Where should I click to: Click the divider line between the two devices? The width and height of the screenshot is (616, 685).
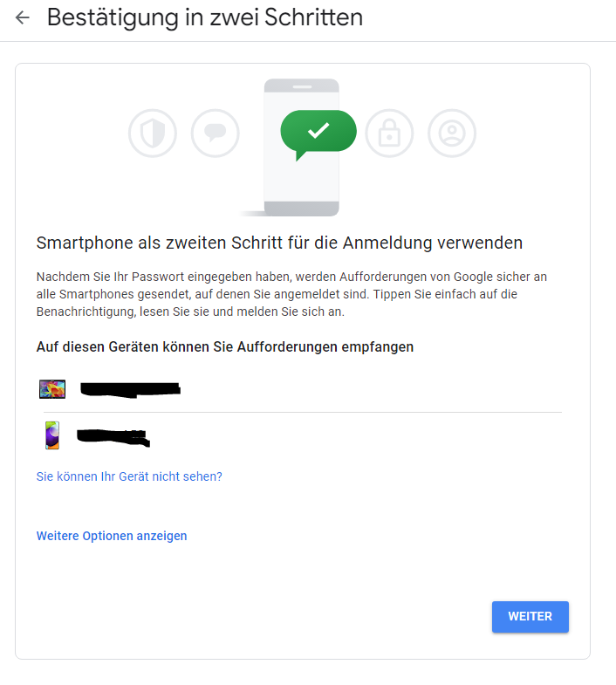click(x=303, y=412)
